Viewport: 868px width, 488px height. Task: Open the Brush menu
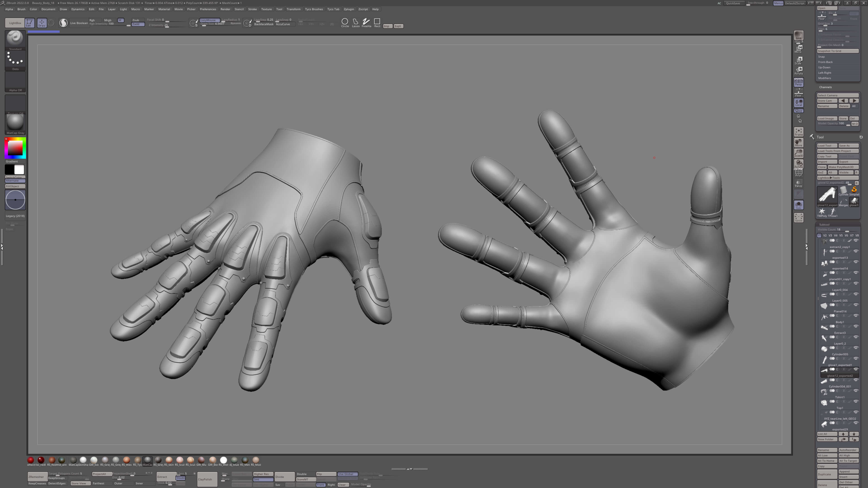coord(21,9)
